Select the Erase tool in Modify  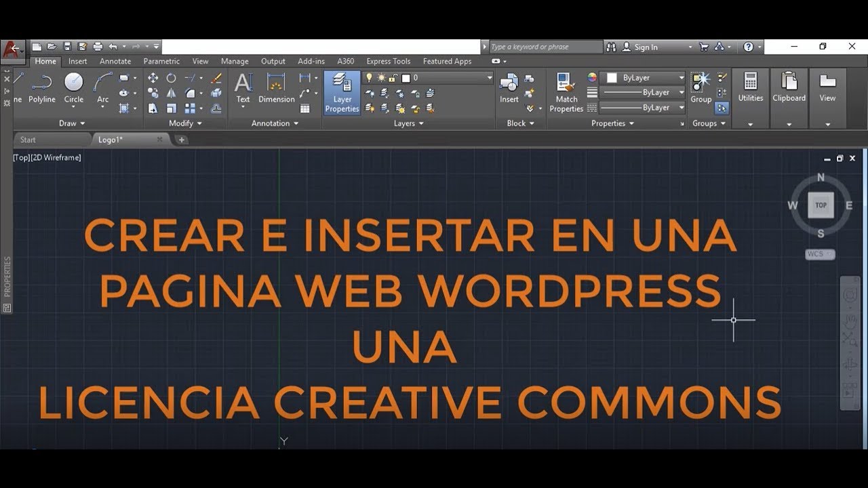pos(216,78)
